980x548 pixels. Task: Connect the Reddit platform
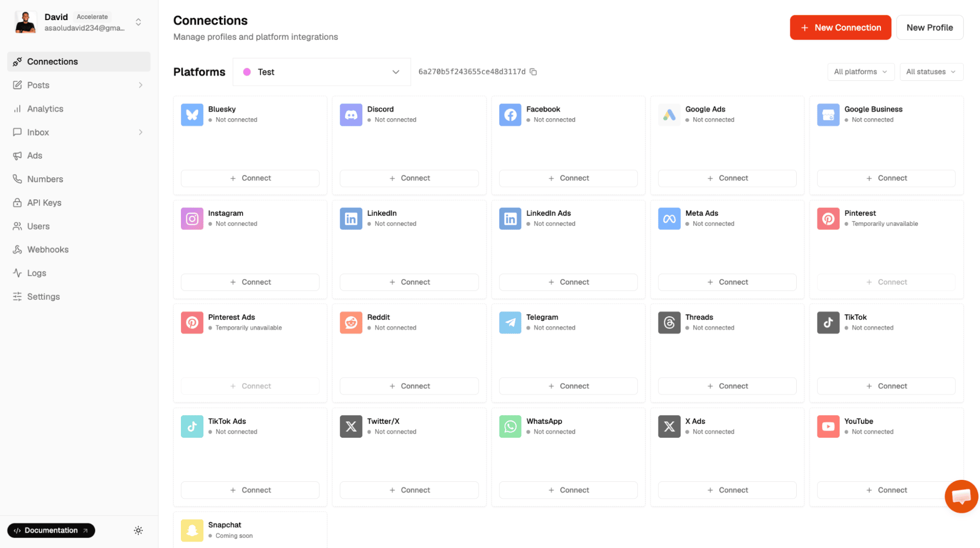click(409, 386)
